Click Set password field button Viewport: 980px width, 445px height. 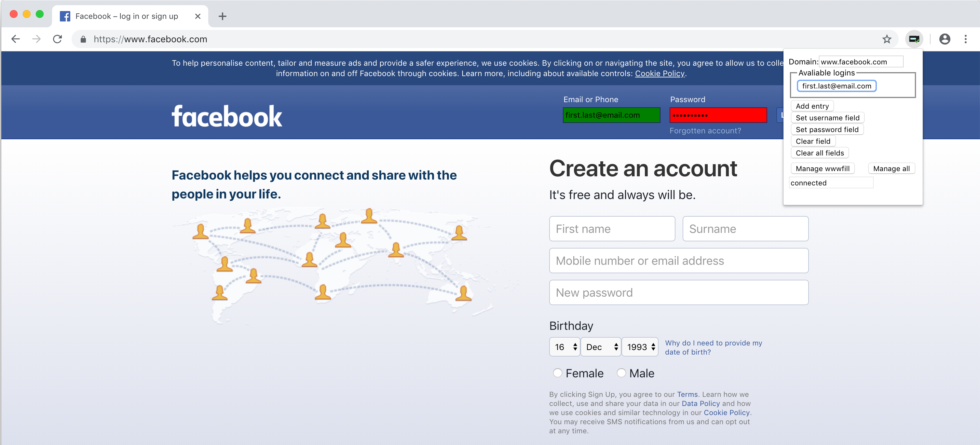click(x=827, y=130)
